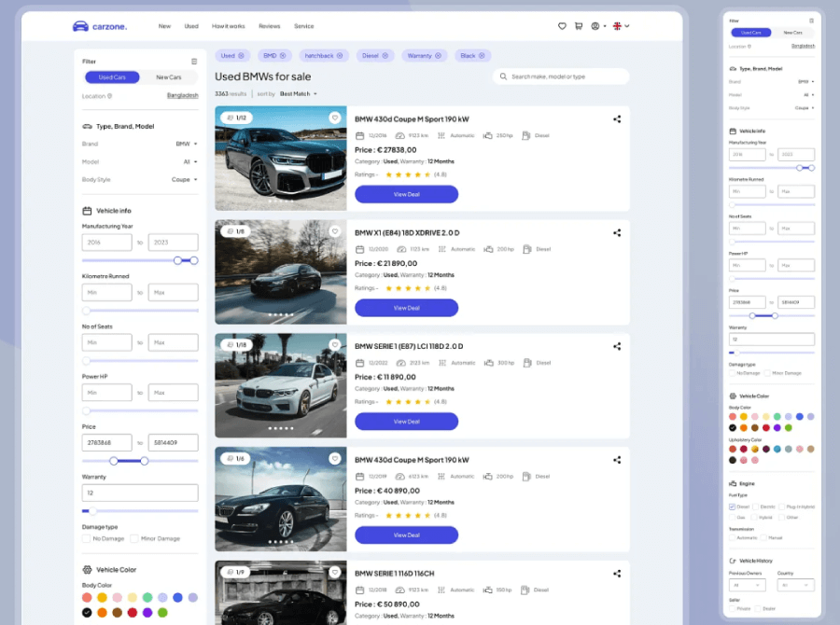This screenshot has height=625, width=840.
Task: Click the Warranty 12 input in left sidebar
Action: coord(140,493)
